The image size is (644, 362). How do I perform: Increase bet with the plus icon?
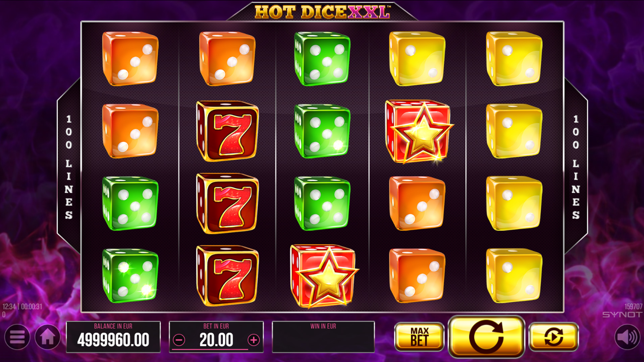(x=254, y=340)
